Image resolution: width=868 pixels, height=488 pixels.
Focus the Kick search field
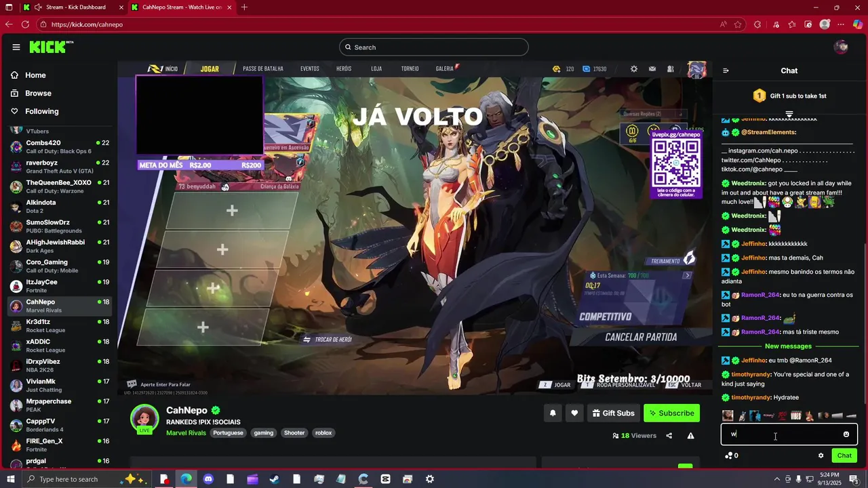(x=434, y=47)
